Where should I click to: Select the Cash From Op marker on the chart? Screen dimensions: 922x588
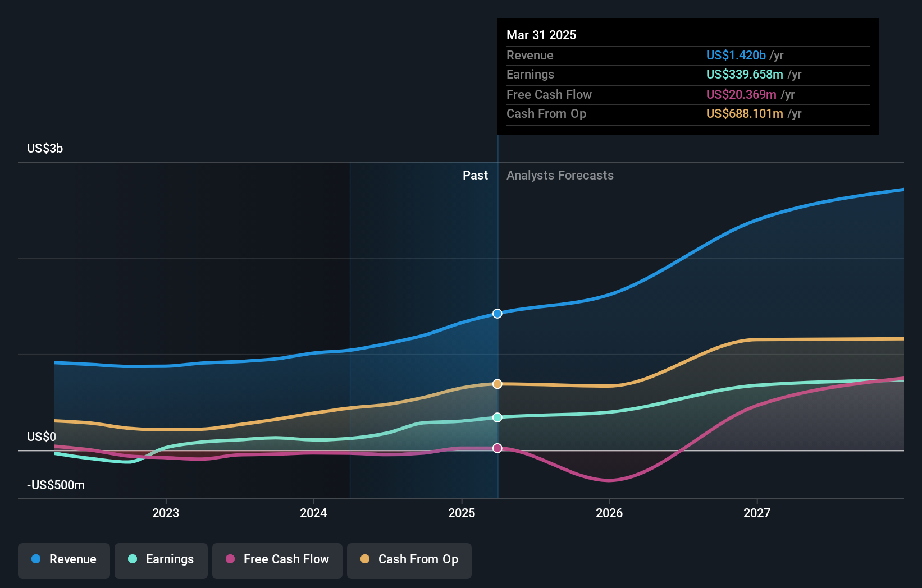[497, 384]
